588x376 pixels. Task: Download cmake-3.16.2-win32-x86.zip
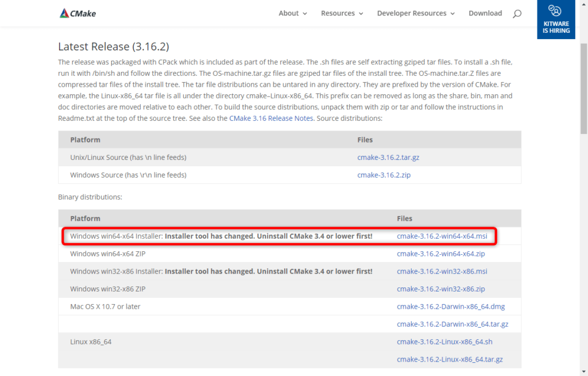[x=440, y=289]
